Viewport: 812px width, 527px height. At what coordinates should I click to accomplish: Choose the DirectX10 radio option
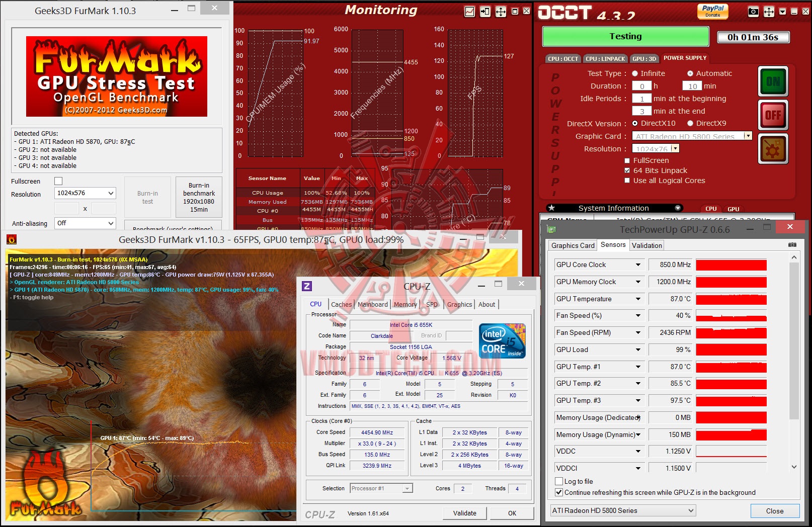(x=635, y=123)
